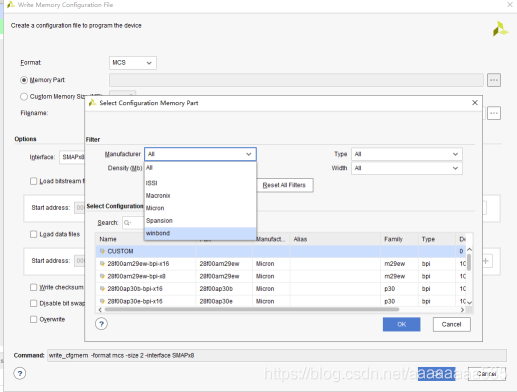The image size is (517, 392).
Task: Click the p30 family cell for 28f00ap30e
Action: [x=399, y=301]
